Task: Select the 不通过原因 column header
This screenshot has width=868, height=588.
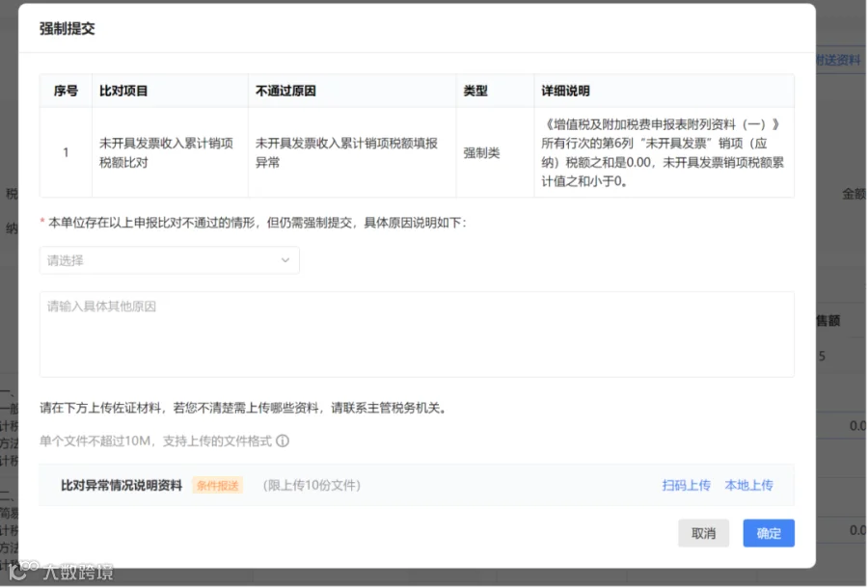Action: pos(352,91)
